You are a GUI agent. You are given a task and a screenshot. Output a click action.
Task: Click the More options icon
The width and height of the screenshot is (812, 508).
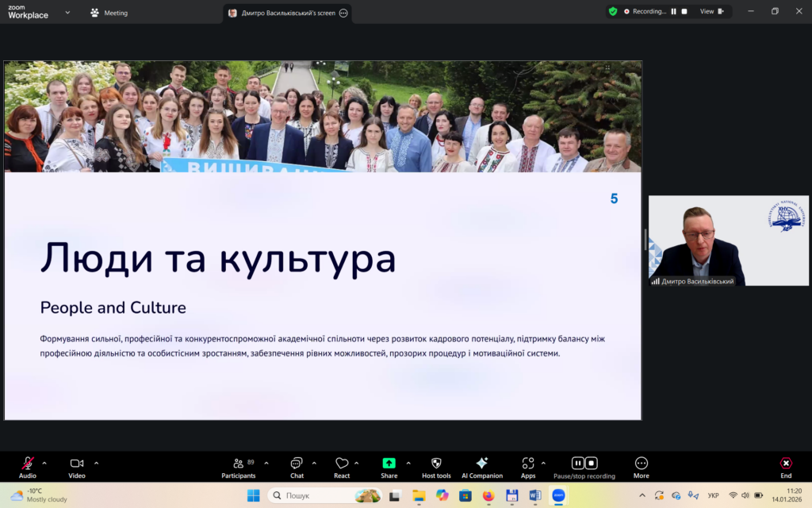[x=642, y=464]
